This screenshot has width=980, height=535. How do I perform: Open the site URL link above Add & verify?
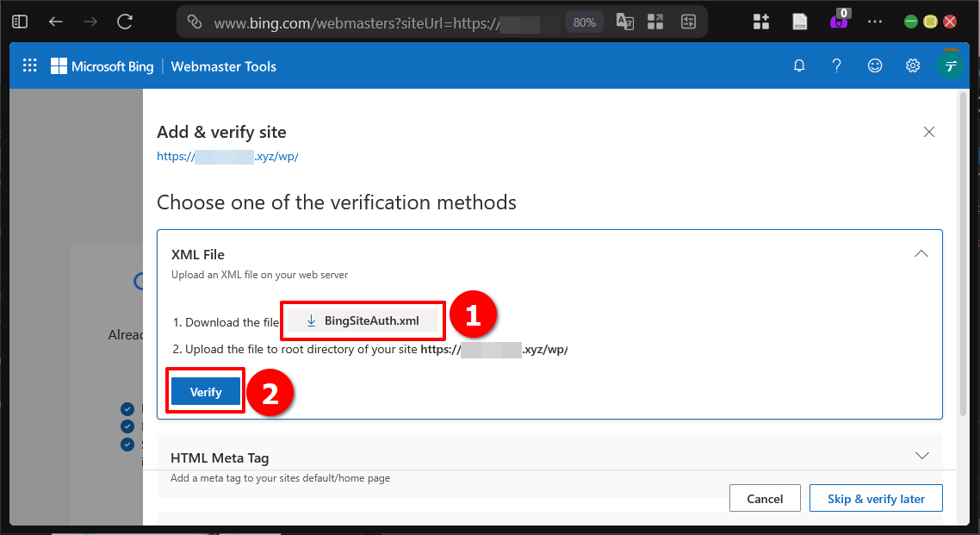(x=228, y=156)
